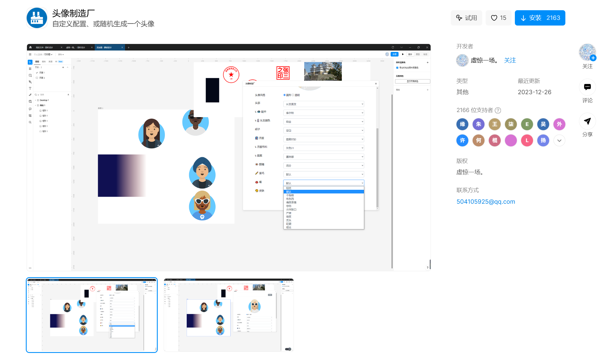
Task: Open the 头部 dropdown showing 长发直发
Action: (x=323, y=104)
